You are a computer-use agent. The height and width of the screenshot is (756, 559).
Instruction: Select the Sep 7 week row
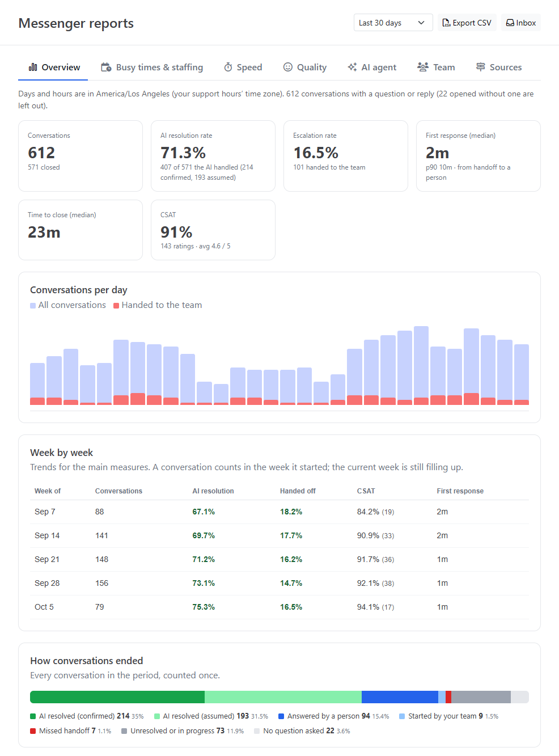point(279,512)
